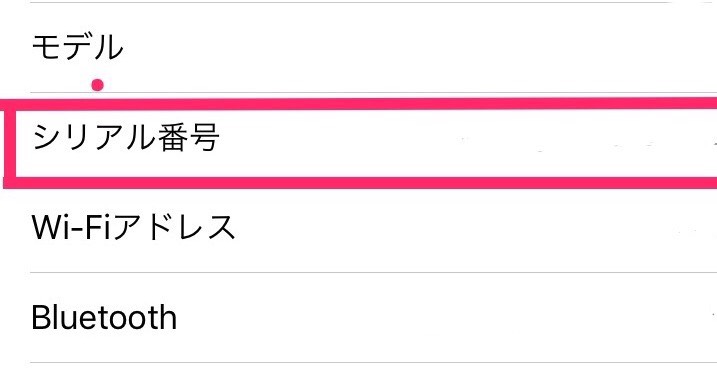Click the separator line above Bluetooth row
717x376 pixels.
[374, 272]
